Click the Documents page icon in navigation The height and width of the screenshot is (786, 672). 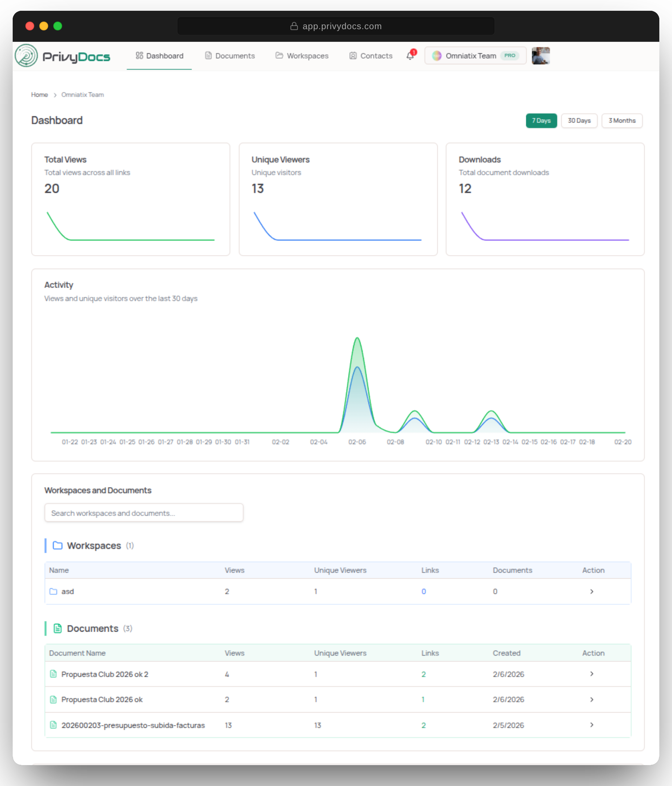tap(208, 55)
